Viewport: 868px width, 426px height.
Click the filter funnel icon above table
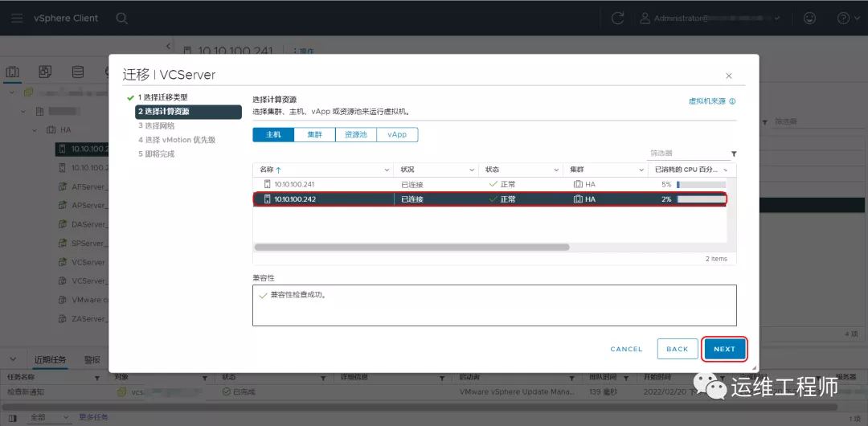pyautogui.click(x=733, y=154)
